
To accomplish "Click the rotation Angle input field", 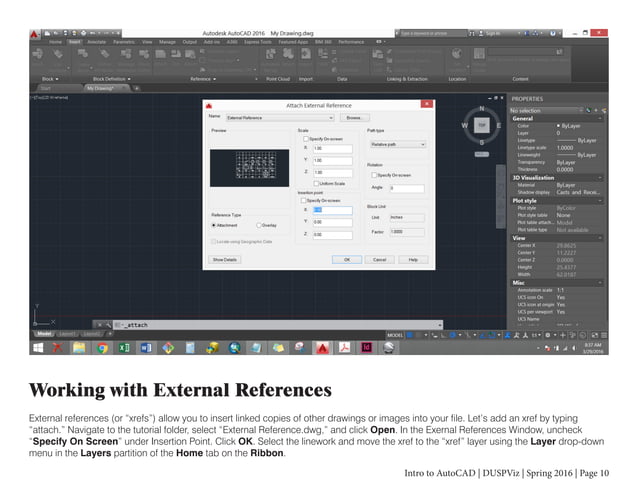I will click(405, 187).
